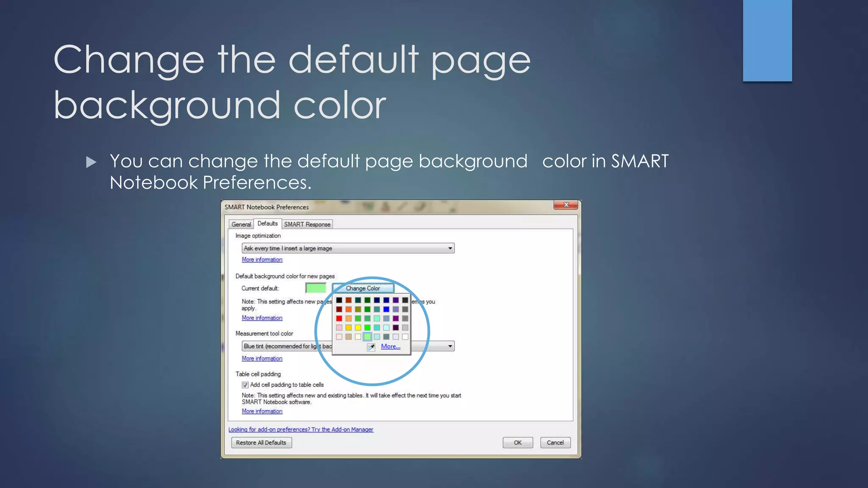Screen dimensions: 868x488
Task: Click the Current default green color preview
Action: coord(316,288)
